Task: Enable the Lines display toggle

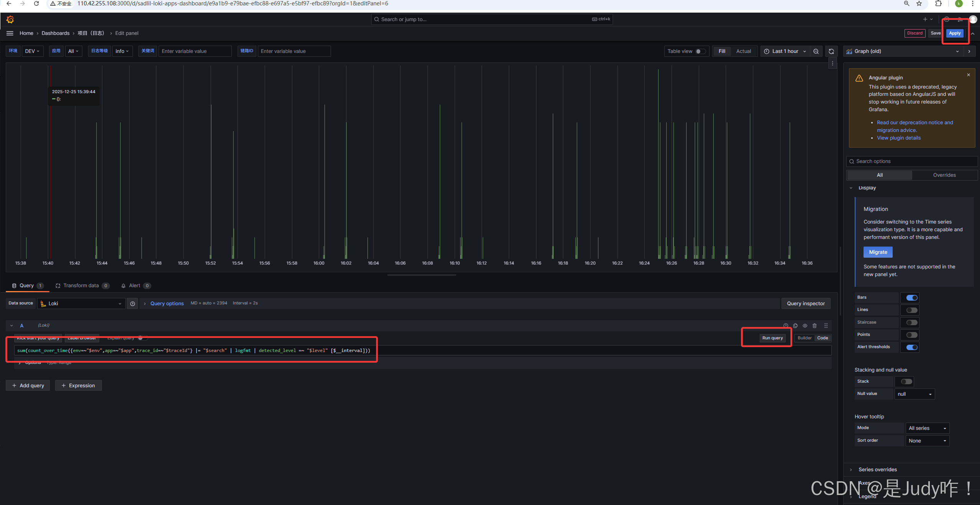Action: 912,310
